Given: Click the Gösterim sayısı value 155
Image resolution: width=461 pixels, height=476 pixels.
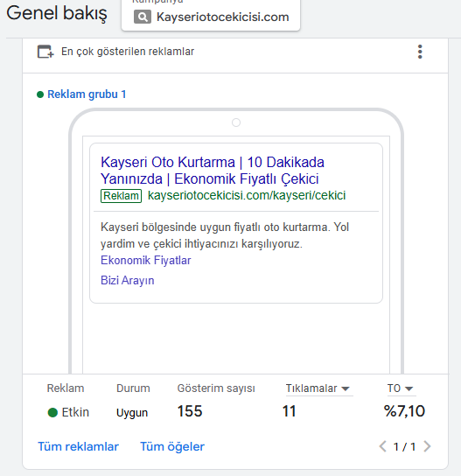Looking at the screenshot, I should (x=190, y=411).
